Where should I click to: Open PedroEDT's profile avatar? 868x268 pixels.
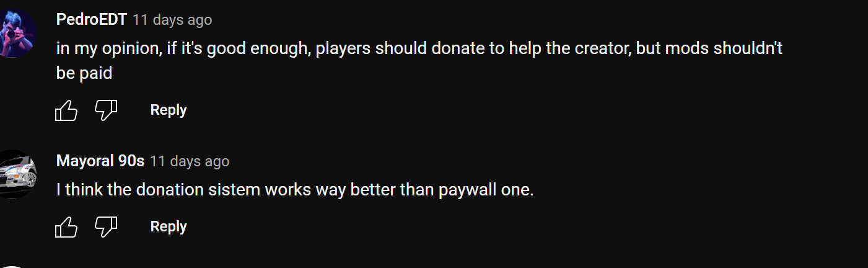pos(15,33)
